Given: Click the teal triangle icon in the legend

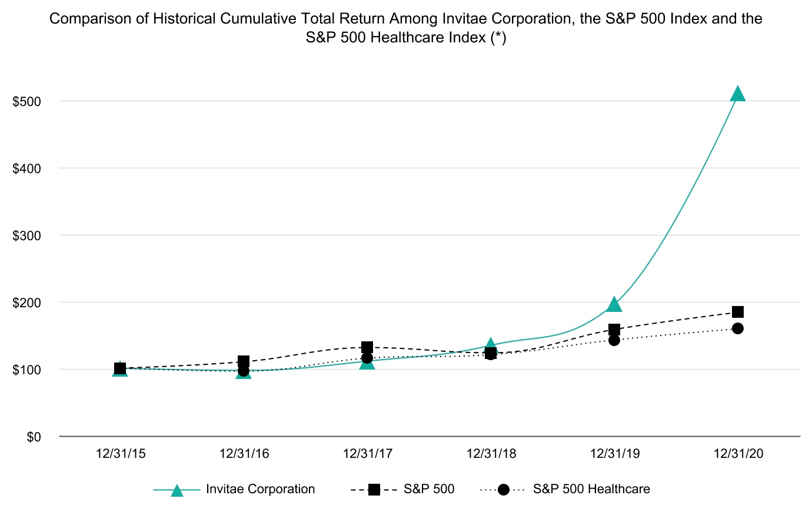Looking at the screenshot, I should click(x=177, y=490).
